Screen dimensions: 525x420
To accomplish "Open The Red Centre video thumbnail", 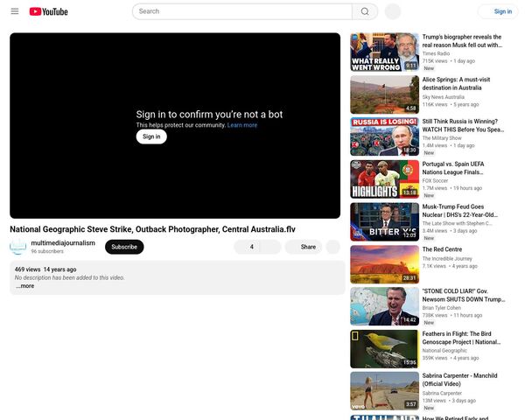I will [384, 264].
